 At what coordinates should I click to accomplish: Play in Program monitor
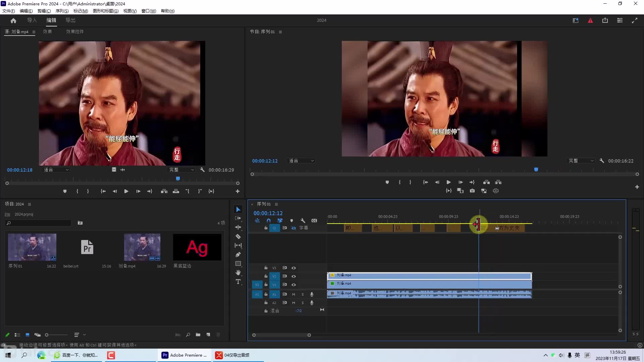click(448, 182)
